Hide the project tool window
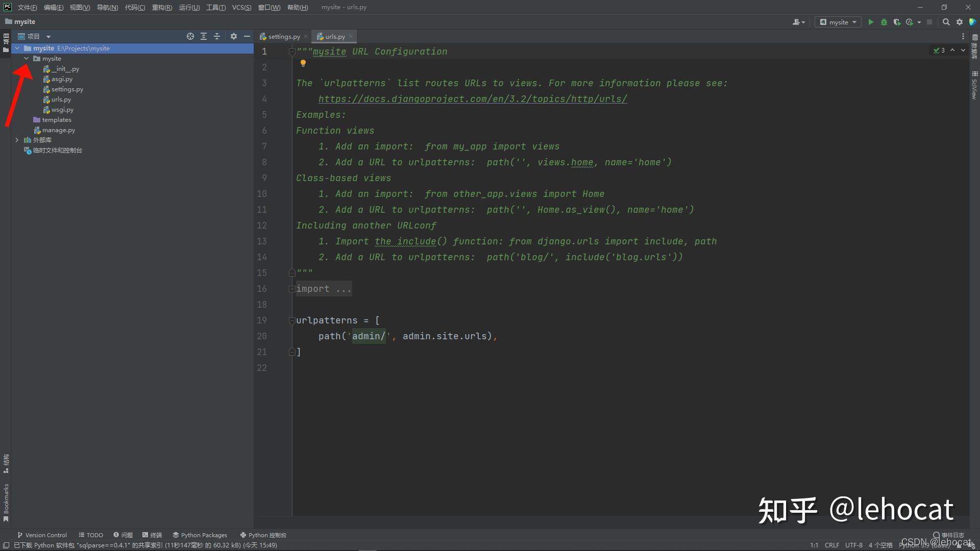Screen dimensions: 980x551 tap(247, 36)
